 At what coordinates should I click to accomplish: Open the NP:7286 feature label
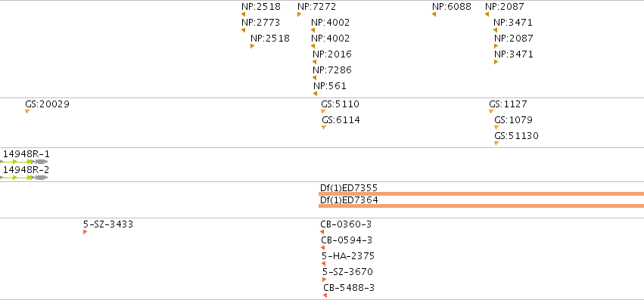click(332, 70)
